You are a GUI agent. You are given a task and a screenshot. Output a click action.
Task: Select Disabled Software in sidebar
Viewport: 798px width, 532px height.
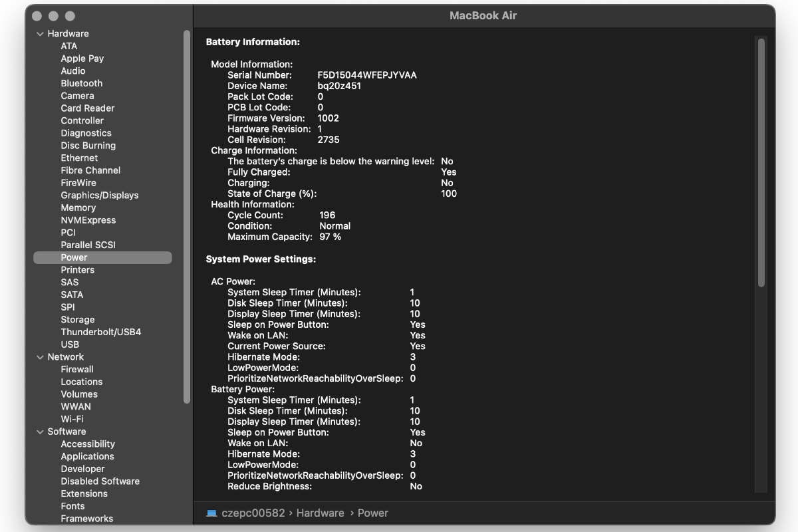[100, 481]
